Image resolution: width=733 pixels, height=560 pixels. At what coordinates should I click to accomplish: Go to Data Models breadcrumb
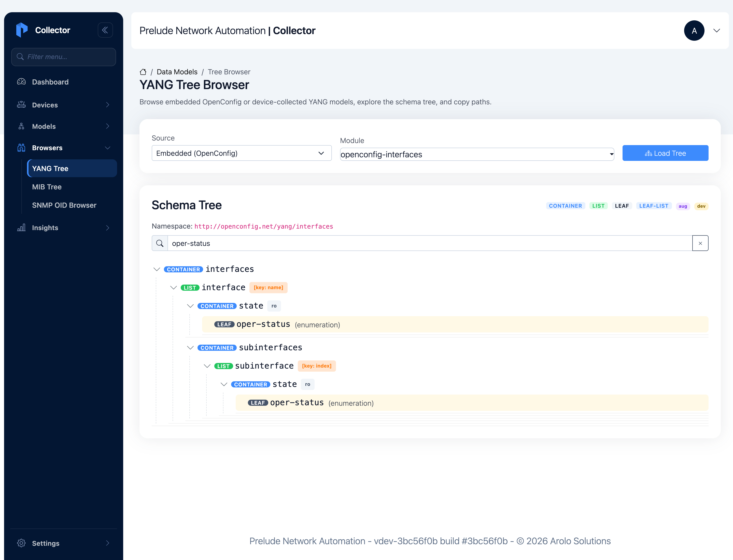tap(177, 72)
